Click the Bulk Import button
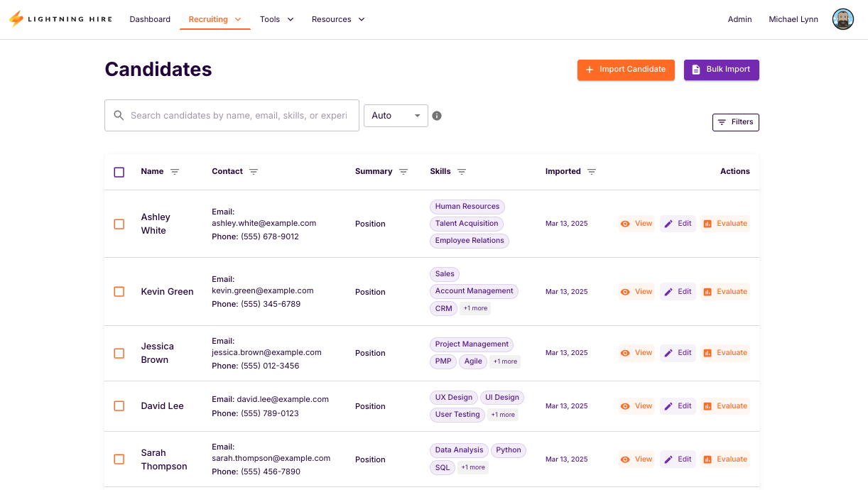The height and width of the screenshot is (490, 868). (721, 70)
